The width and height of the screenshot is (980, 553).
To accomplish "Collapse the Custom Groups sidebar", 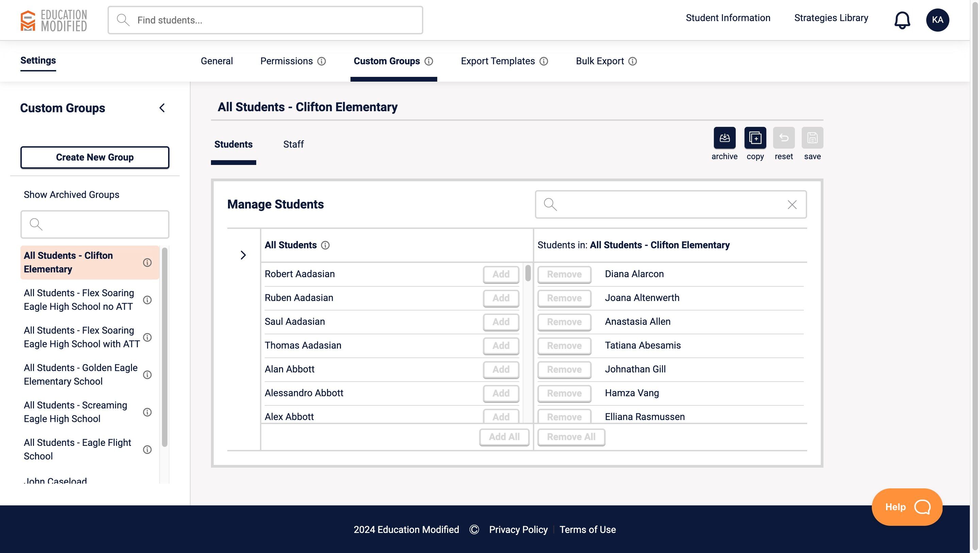I will (x=162, y=108).
